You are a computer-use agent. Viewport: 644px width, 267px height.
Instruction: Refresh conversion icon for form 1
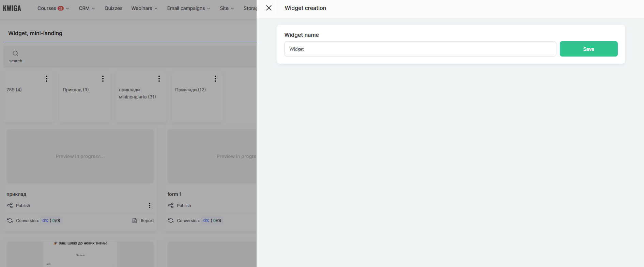(171, 221)
